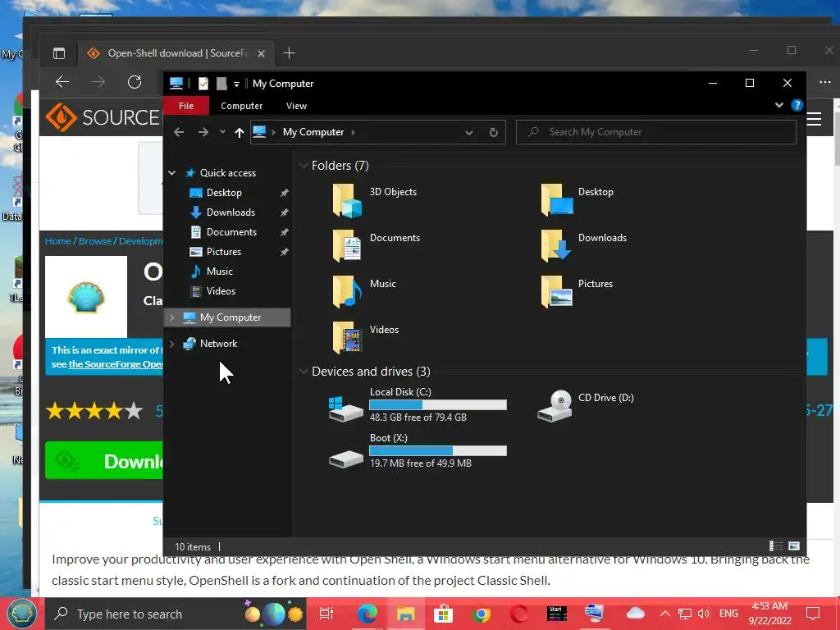
Task: Open Google Chrome from the taskbar
Action: click(x=481, y=614)
